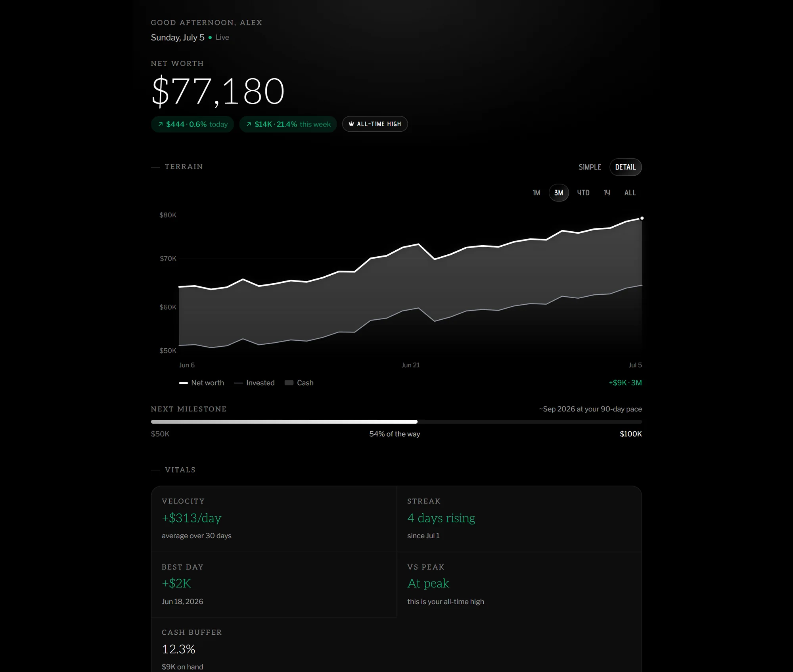The width and height of the screenshot is (793, 672).
Task: Click the up arrow icon in today's gain pill
Action: pyautogui.click(x=161, y=124)
